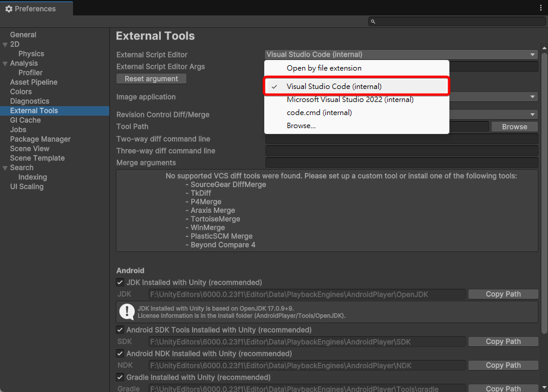Disable Gradle Installed with Unity checkbox

(x=121, y=378)
